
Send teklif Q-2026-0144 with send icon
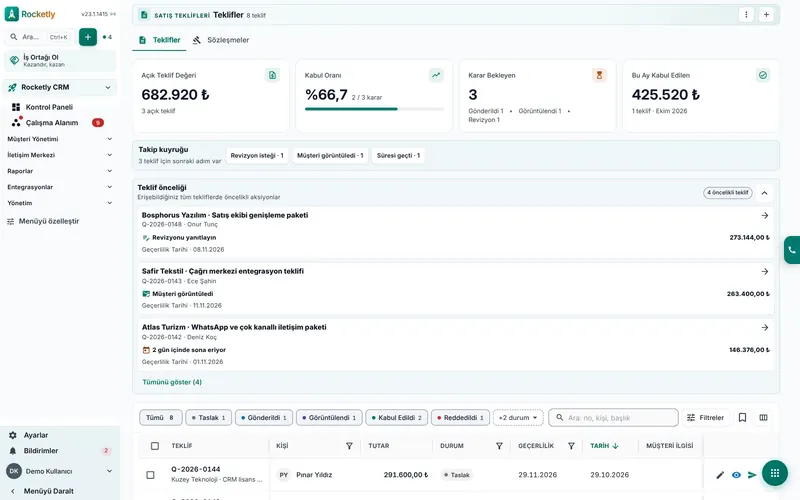tap(752, 475)
